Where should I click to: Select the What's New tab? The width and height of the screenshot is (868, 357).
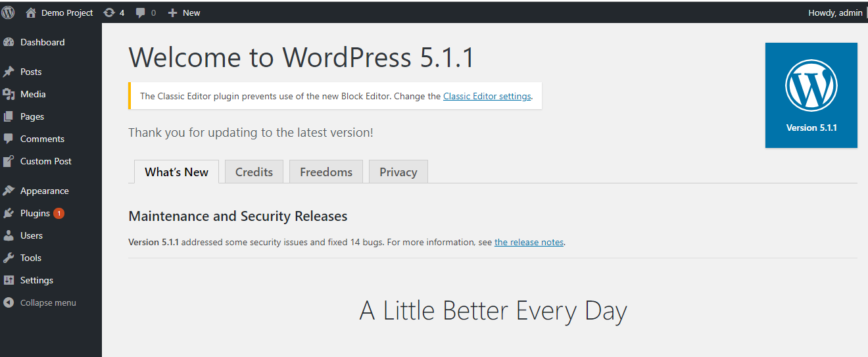(176, 172)
